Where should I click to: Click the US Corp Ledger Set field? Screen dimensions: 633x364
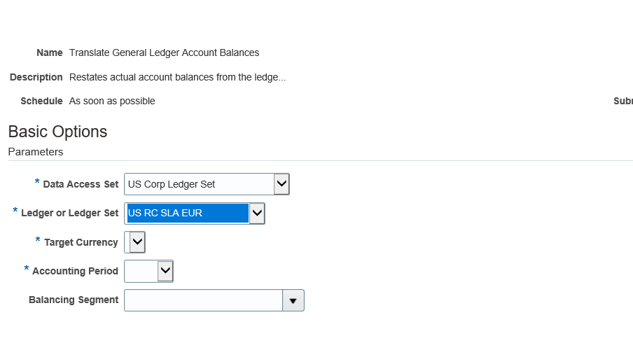click(199, 184)
